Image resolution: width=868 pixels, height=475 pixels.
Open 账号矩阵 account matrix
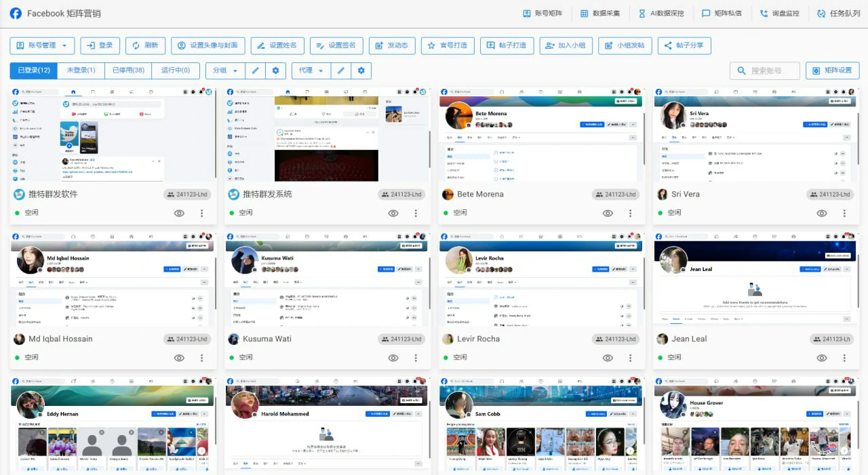542,13
